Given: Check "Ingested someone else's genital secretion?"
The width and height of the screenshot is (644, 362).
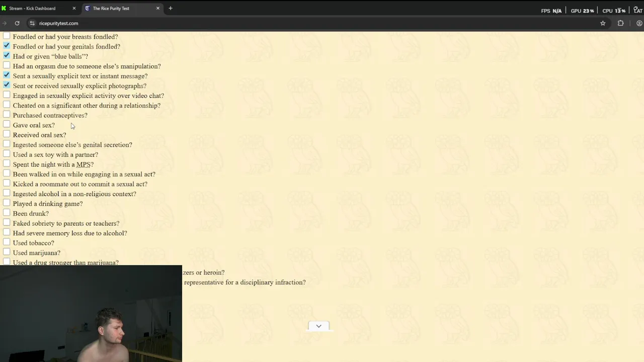Looking at the screenshot, I should click(7, 144).
